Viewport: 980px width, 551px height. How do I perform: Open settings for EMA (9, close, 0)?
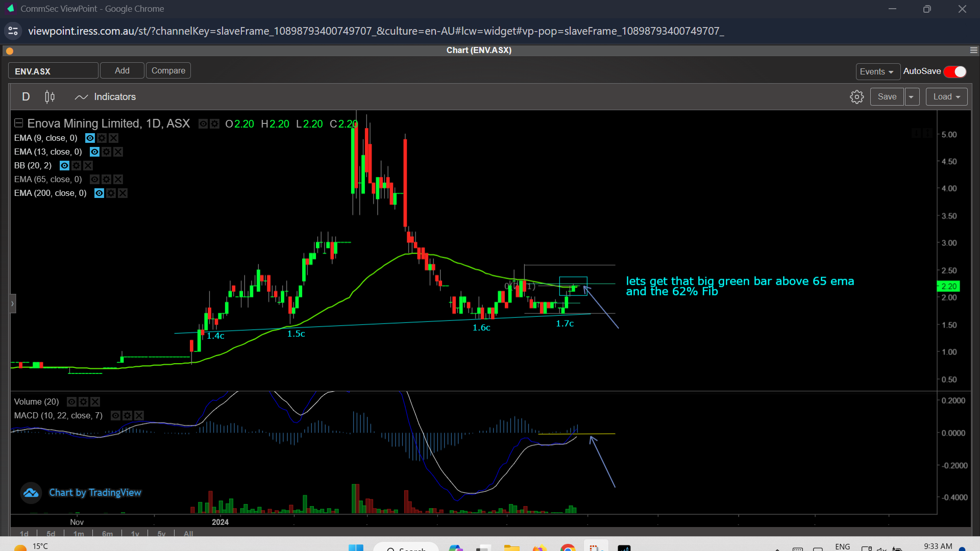point(102,138)
